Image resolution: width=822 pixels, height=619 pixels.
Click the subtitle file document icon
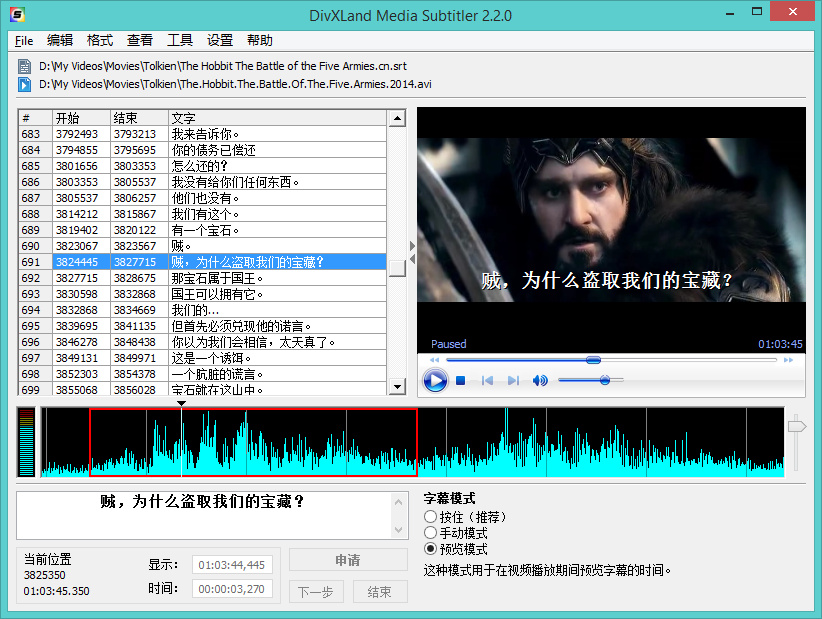click(24, 66)
